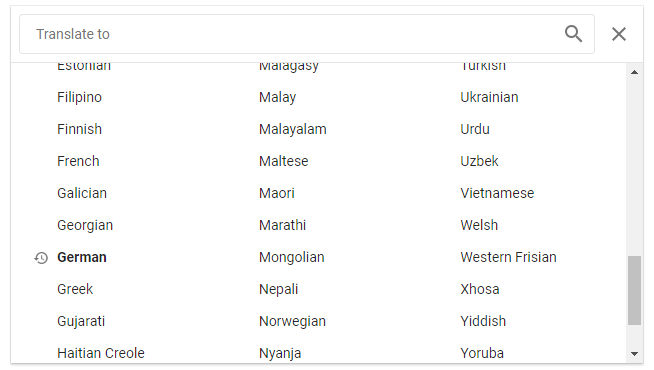The image size is (654, 370).
Task: Pick Norwegian from the languages
Action: [x=292, y=322]
